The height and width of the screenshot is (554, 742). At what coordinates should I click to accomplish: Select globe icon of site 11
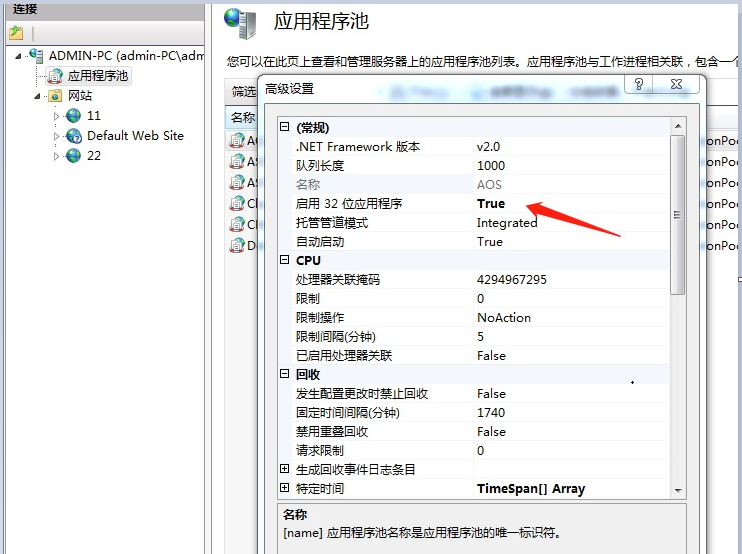[x=73, y=115]
